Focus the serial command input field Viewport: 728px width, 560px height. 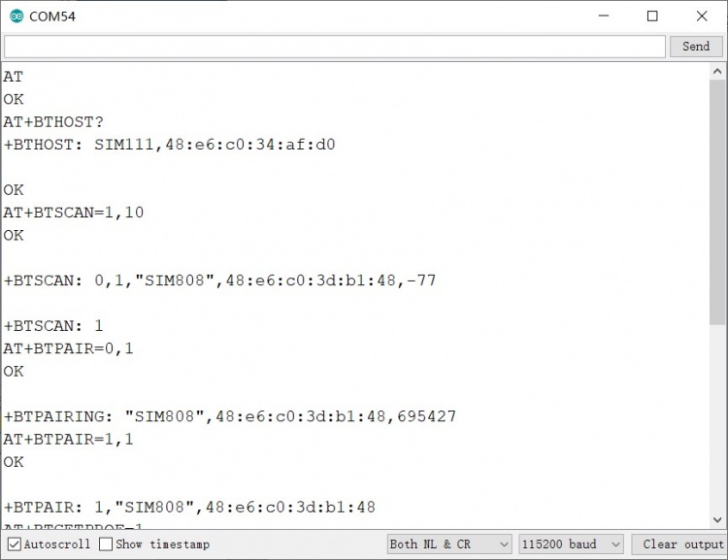coord(334,47)
